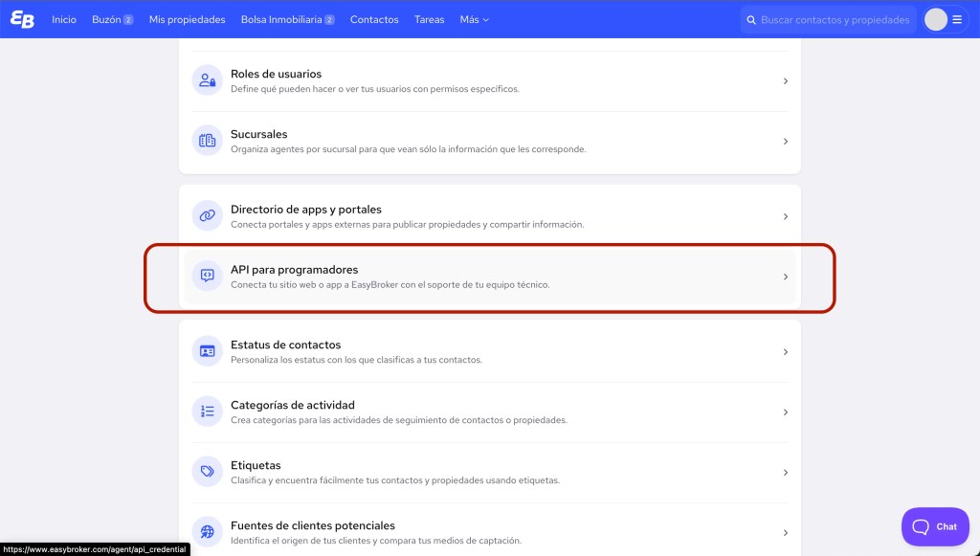
Task: Click the Fuentes de clientes globe icon
Action: [207, 532]
